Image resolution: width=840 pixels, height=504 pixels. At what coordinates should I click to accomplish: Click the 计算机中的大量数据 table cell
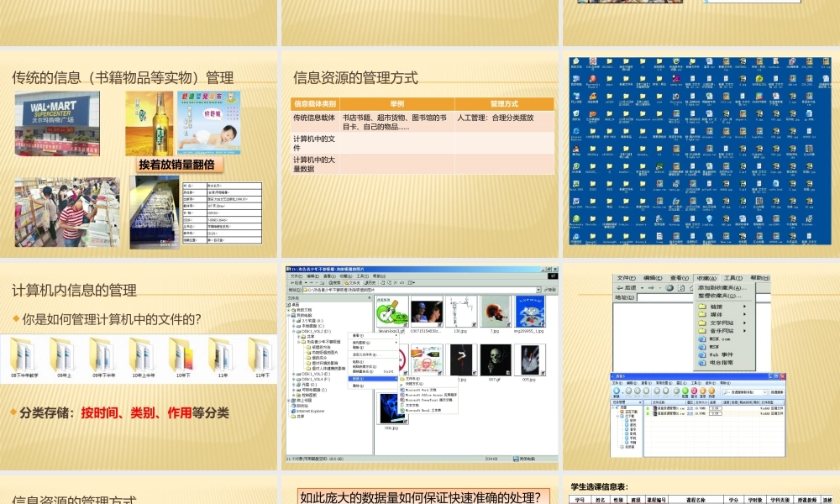[315, 164]
